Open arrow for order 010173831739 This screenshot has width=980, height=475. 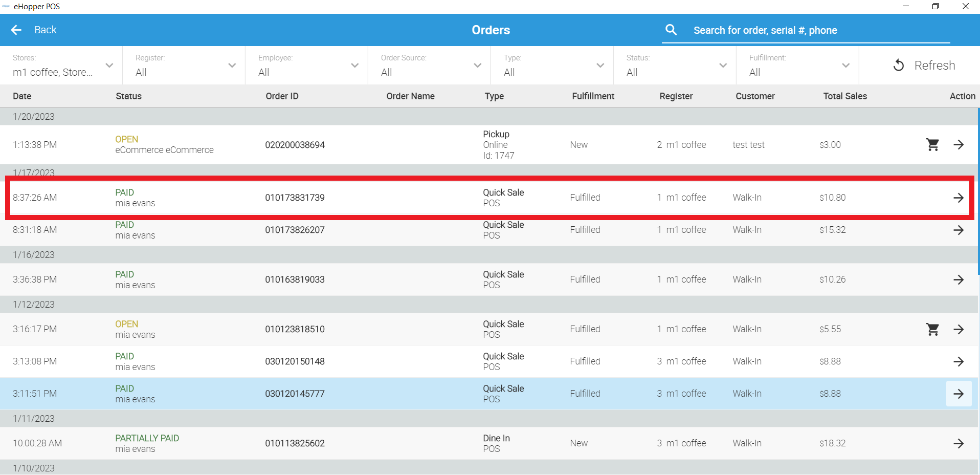tap(959, 198)
